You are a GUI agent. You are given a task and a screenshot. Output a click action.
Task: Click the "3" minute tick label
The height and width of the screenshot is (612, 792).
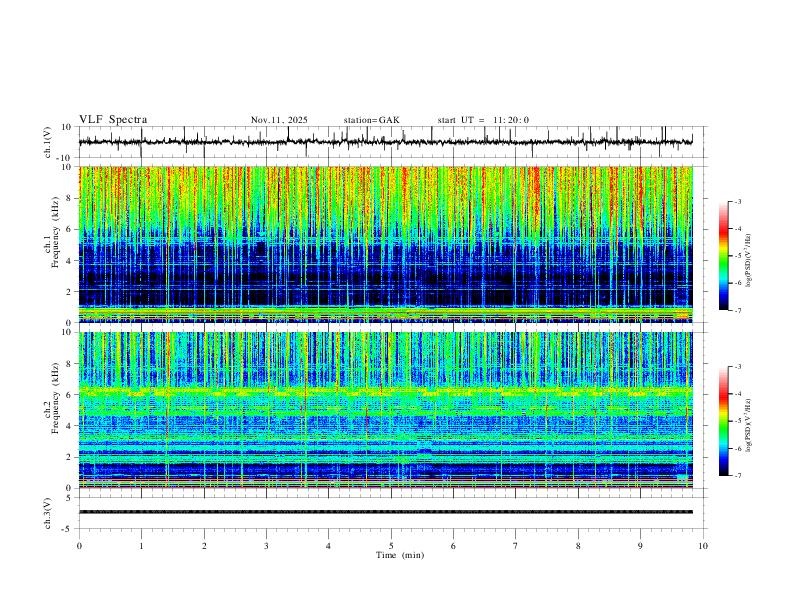pyautogui.click(x=266, y=546)
